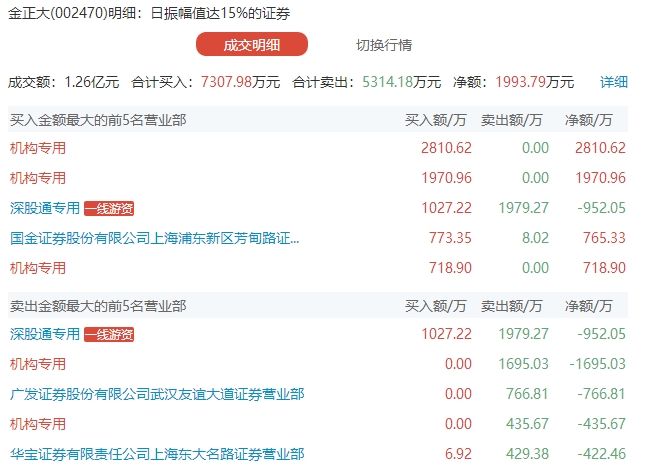Image resolution: width=648 pixels, height=473 pixels.
Task: Click the 一线游资 badge in the sellers section
Action: click(x=109, y=335)
